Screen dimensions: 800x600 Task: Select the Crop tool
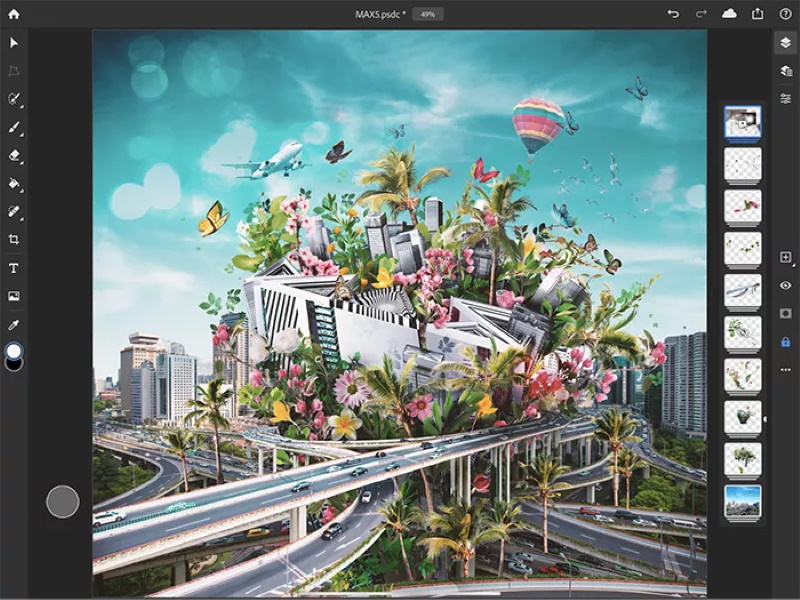point(14,239)
